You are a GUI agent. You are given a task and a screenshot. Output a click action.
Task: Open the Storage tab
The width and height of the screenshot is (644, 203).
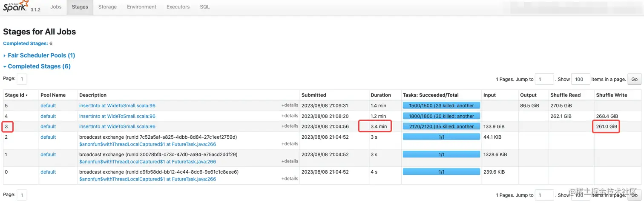pos(107,7)
